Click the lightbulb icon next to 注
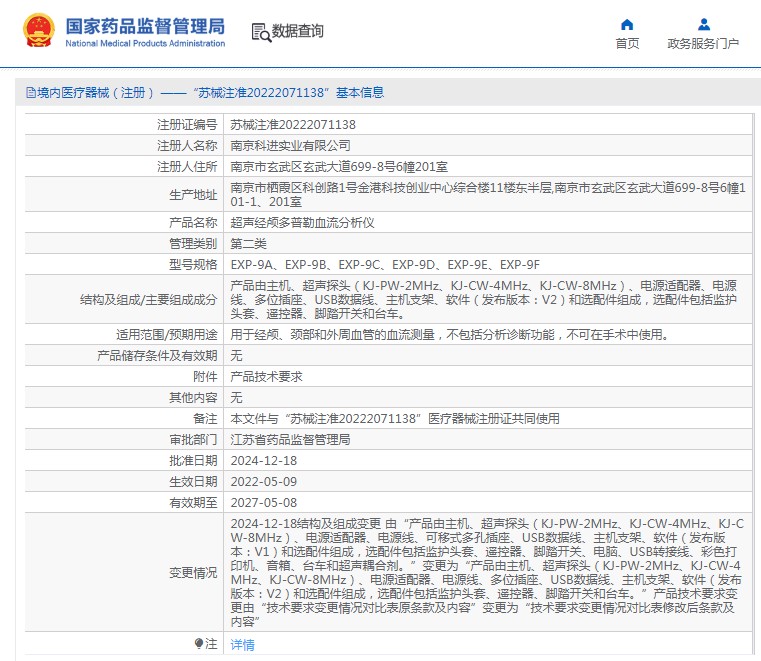The width and height of the screenshot is (761, 661). (x=199, y=644)
